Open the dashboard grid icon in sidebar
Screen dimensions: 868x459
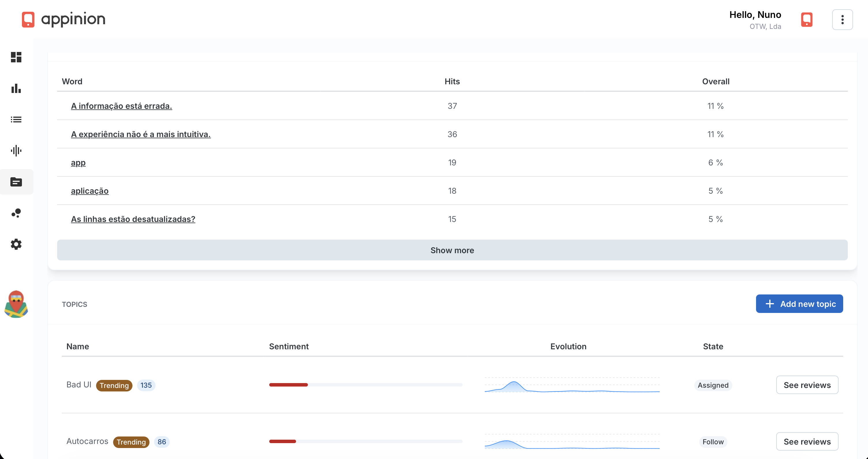pos(16,57)
